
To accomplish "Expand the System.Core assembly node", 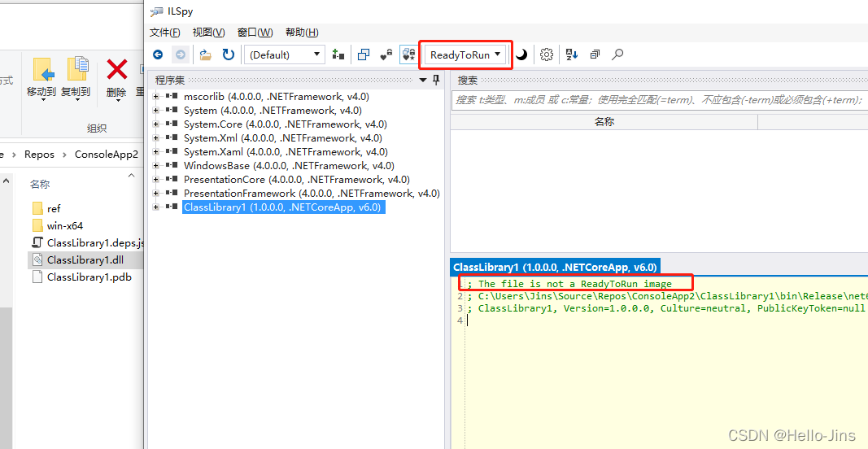I will tap(156, 124).
